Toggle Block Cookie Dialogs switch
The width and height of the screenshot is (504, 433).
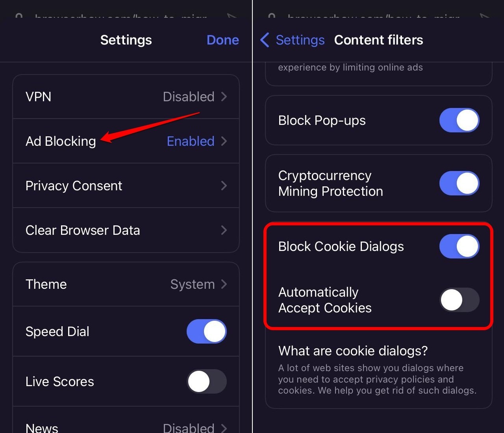click(x=459, y=246)
